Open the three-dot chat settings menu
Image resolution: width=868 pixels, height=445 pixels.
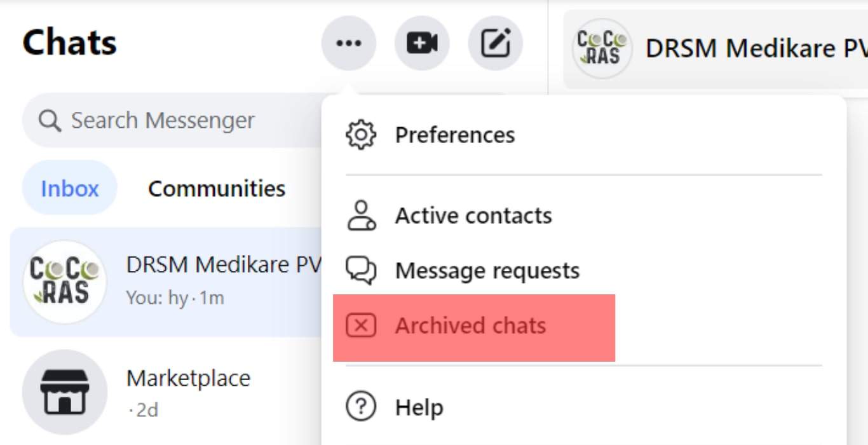click(348, 43)
